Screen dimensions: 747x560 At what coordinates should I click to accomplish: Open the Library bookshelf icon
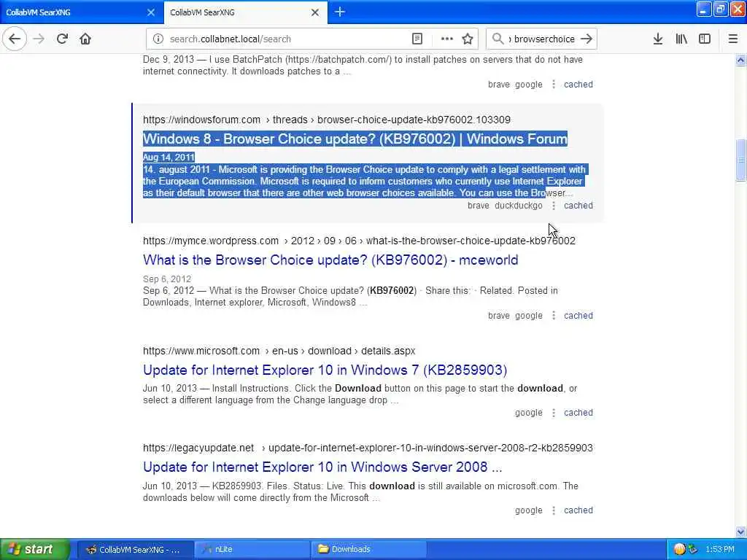point(681,39)
